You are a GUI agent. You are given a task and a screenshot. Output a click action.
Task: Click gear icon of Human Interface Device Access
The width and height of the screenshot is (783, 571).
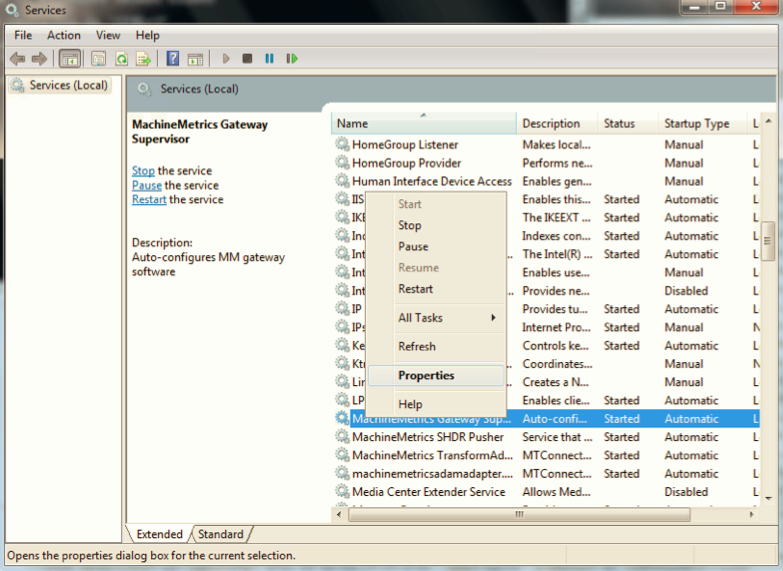(342, 181)
